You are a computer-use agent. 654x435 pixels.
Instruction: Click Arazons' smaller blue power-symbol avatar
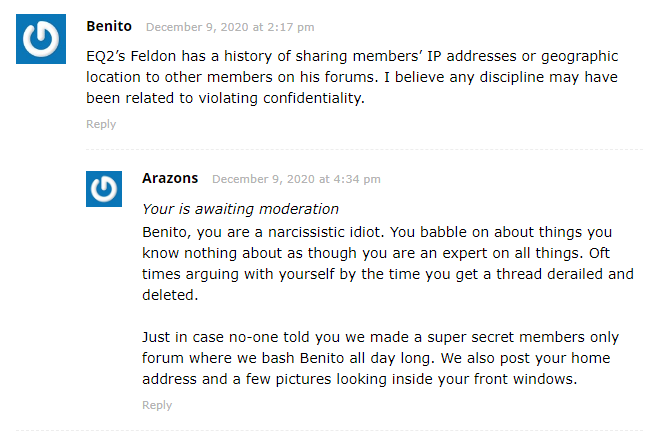click(x=104, y=189)
